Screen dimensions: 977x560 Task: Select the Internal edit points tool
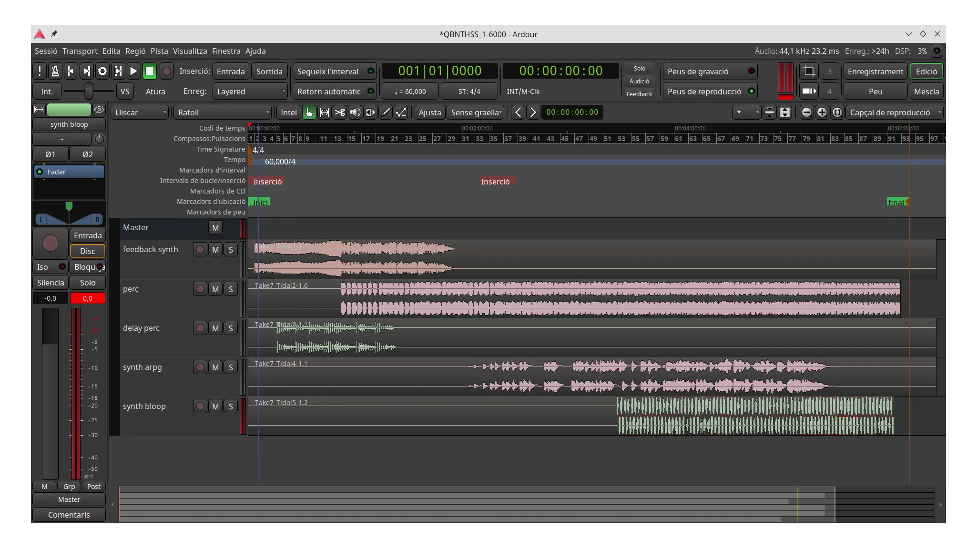[401, 112]
